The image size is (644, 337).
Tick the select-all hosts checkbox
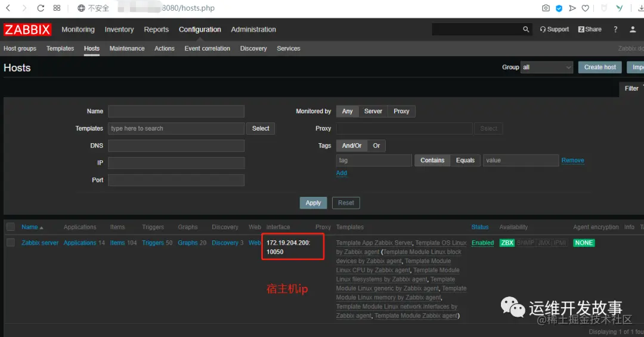coord(11,227)
